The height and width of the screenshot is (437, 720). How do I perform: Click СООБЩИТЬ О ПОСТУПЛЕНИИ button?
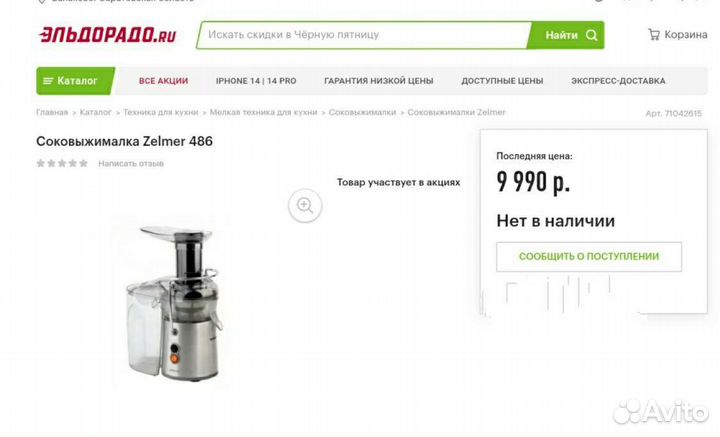(x=589, y=257)
